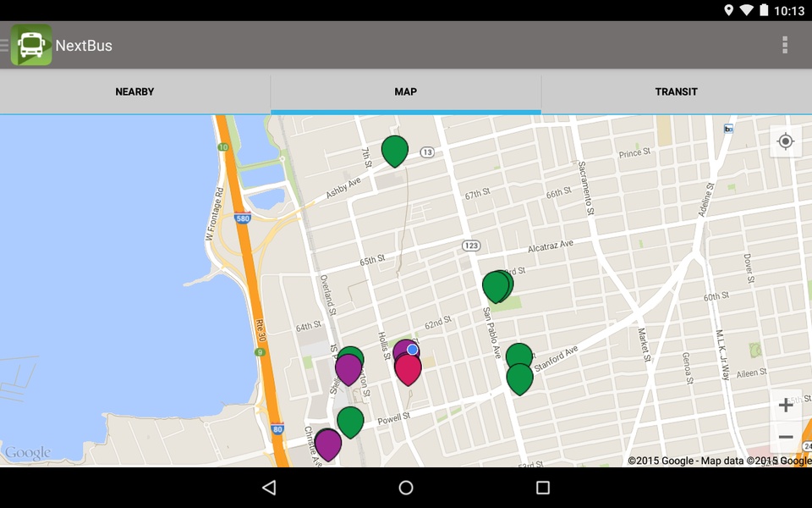The image size is (812, 508).
Task: Tap the 10:13 clock
Action: pos(789,11)
